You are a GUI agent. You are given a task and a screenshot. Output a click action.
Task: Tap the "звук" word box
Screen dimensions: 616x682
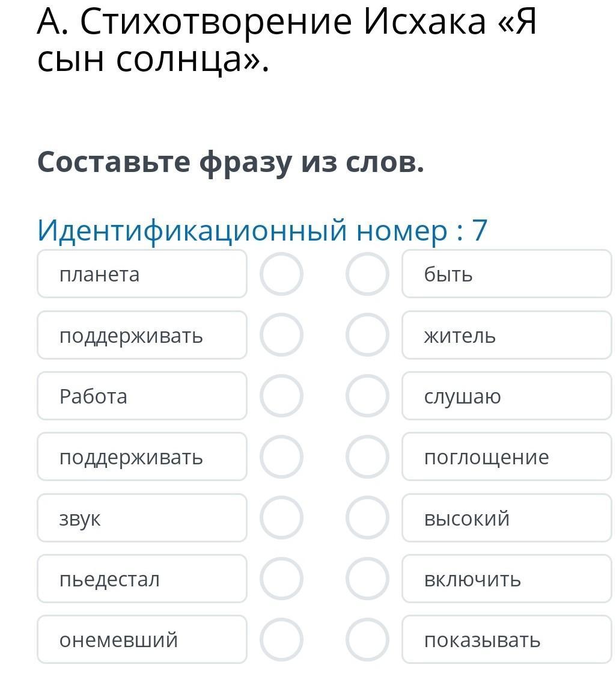(142, 518)
